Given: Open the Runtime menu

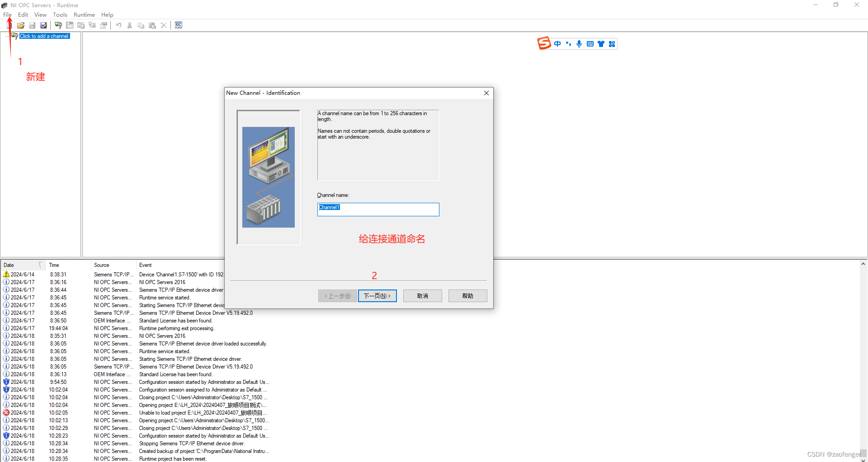Looking at the screenshot, I should [x=84, y=14].
